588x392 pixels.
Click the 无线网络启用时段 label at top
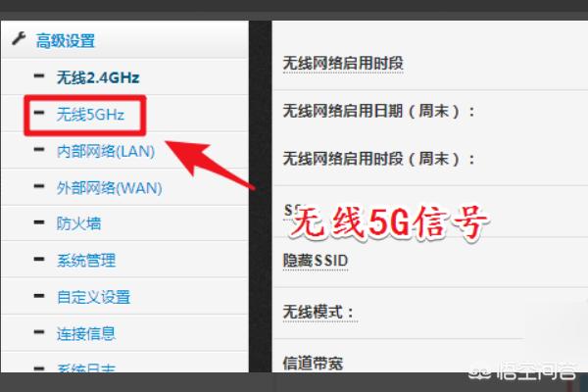click(x=343, y=64)
